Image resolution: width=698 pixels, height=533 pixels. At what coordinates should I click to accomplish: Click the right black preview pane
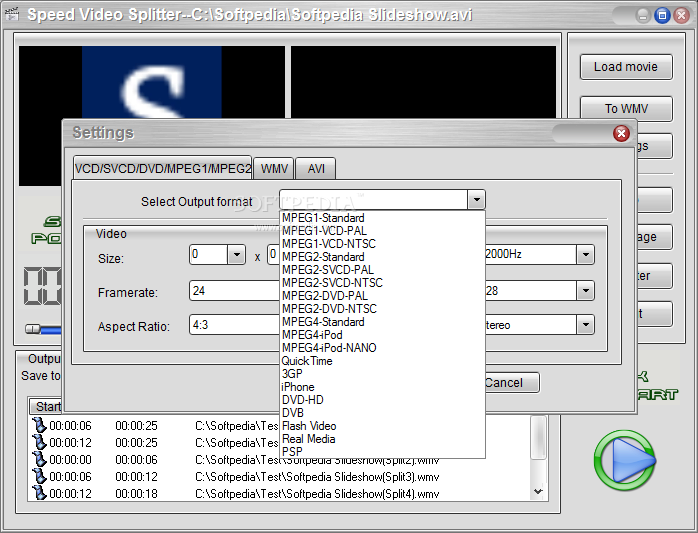(423, 82)
